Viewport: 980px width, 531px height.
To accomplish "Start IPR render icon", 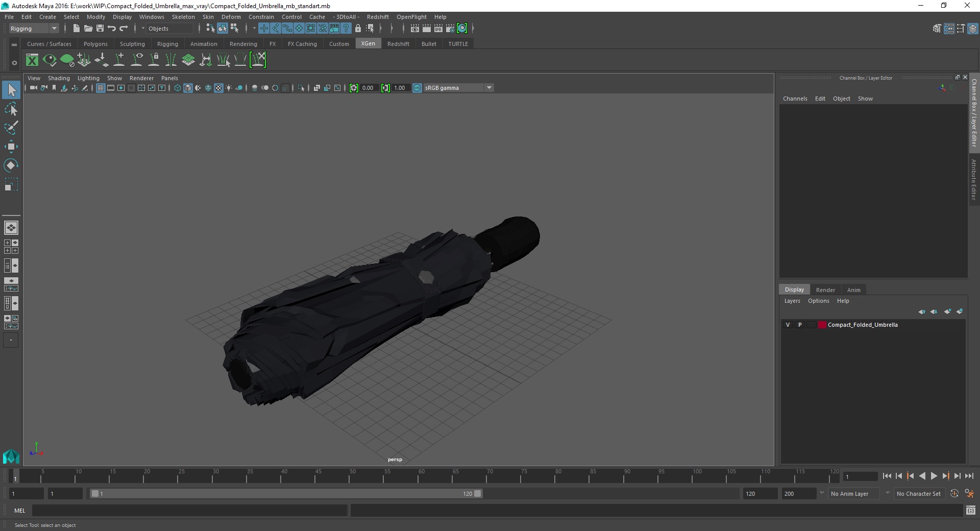I will [x=438, y=29].
